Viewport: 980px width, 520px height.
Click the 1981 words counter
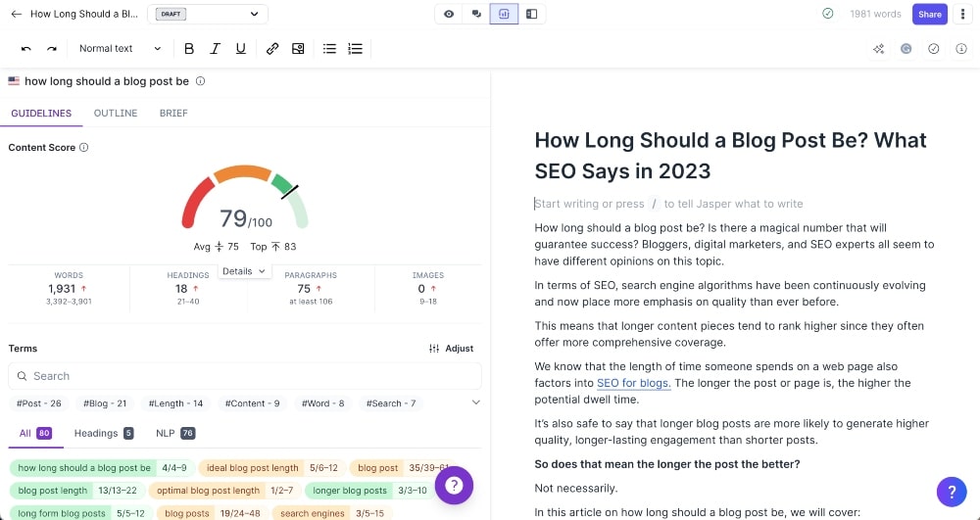(875, 14)
